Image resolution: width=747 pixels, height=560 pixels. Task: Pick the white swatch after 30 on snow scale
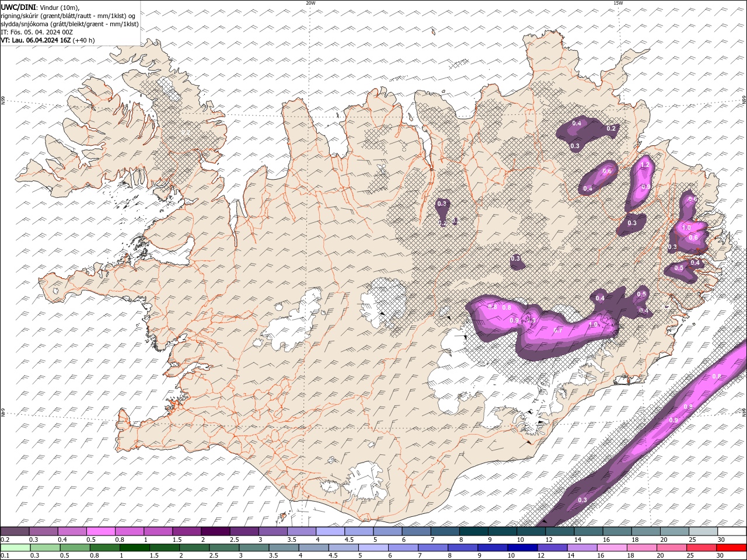732,531
